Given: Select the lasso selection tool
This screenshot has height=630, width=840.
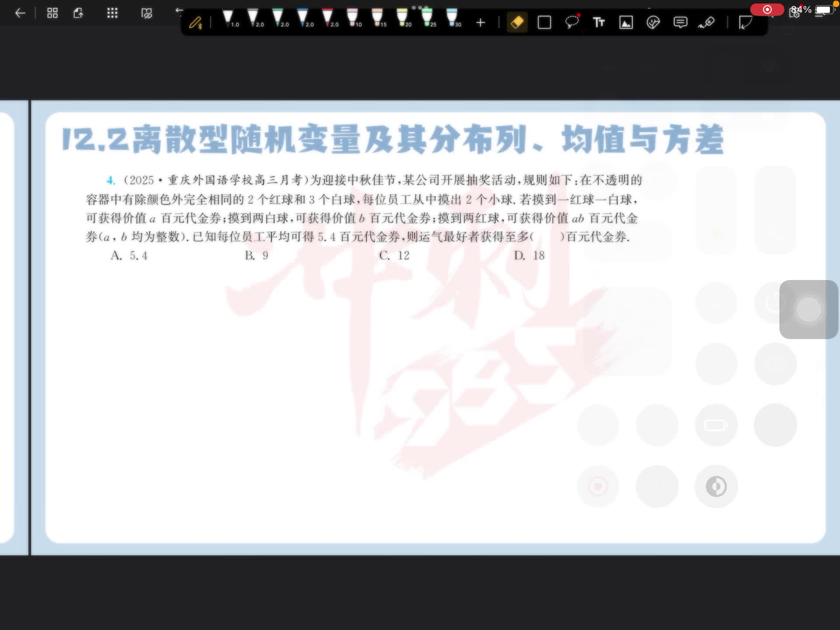Looking at the screenshot, I should click(x=572, y=22).
